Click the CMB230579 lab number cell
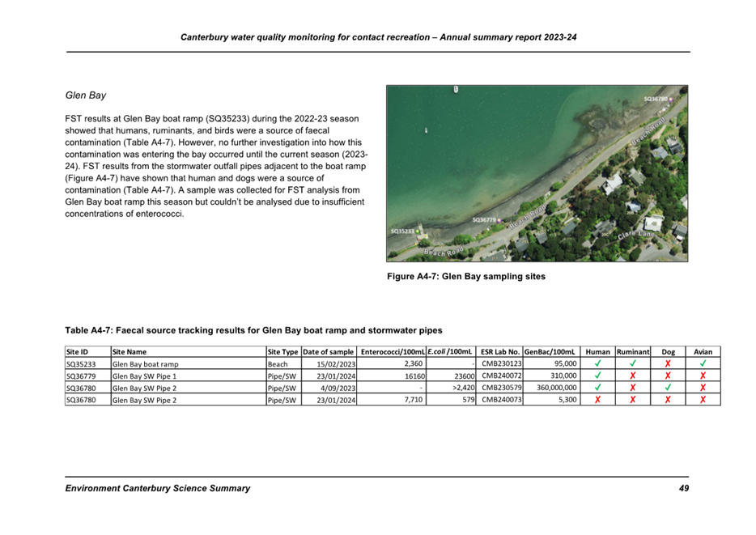Image resolution: width=756 pixels, height=535 pixels. [501, 388]
